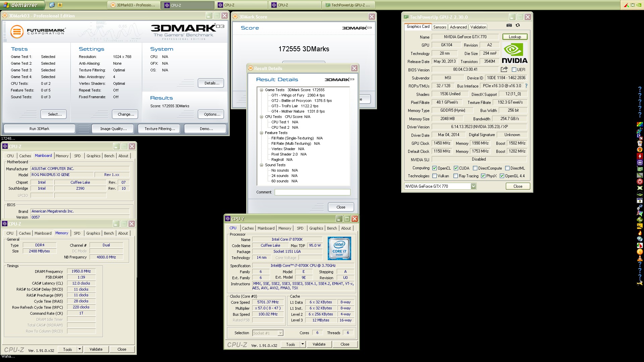Toggle the CUDA checkbox
This screenshot has height=362, width=644.
456,168
